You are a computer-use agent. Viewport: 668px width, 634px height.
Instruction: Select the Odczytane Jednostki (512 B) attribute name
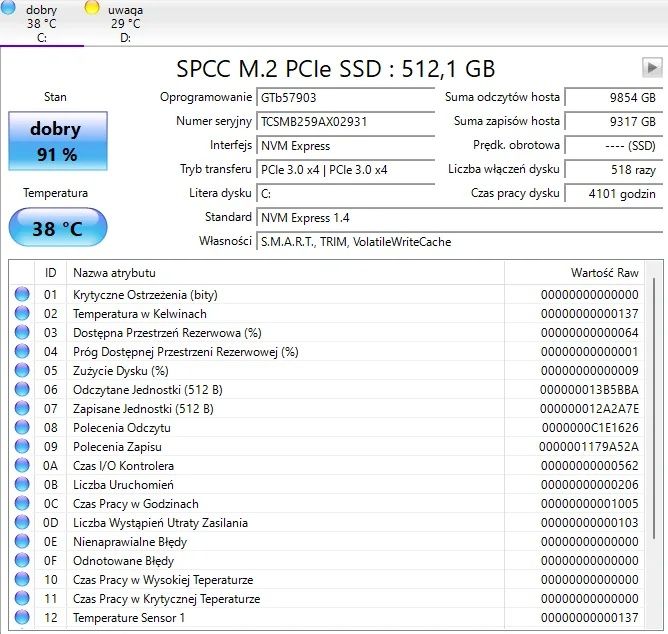tap(148, 390)
